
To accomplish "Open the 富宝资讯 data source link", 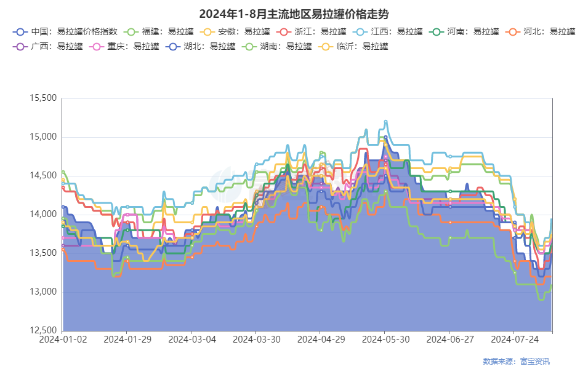I will 535,361.
